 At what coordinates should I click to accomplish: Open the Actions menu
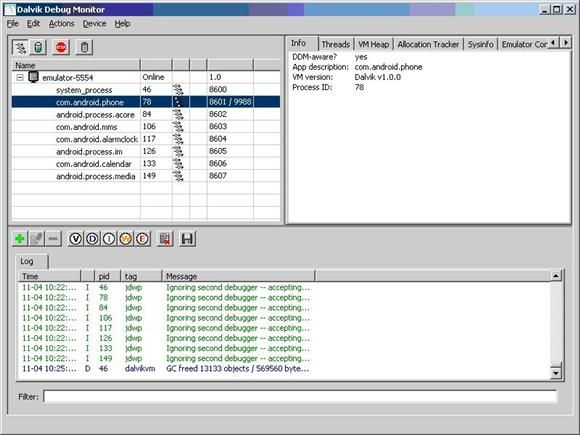click(61, 24)
